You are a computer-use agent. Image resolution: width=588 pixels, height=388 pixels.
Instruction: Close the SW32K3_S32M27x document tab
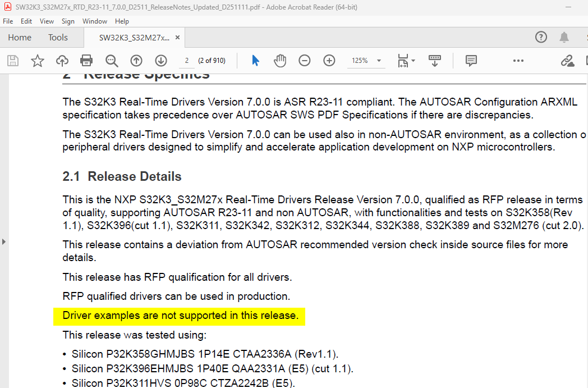click(178, 38)
